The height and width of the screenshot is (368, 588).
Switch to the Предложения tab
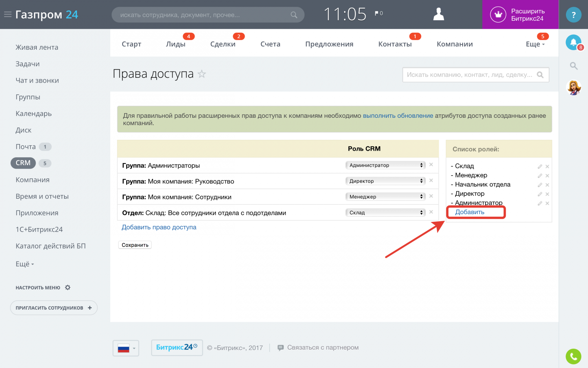click(x=329, y=44)
